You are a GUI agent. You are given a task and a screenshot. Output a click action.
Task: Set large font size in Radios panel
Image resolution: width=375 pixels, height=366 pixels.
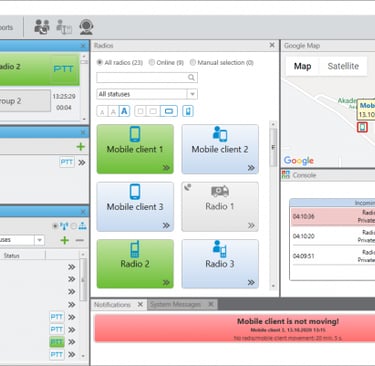pos(124,111)
